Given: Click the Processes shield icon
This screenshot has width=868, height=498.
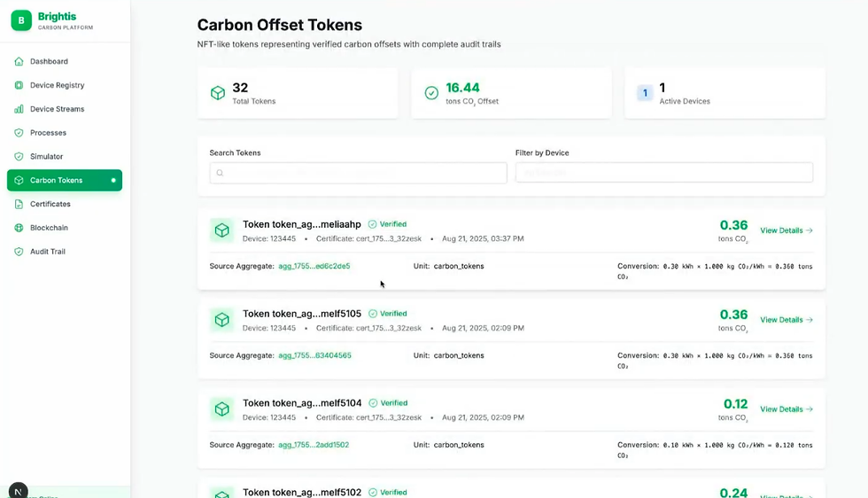Looking at the screenshot, I should (x=19, y=133).
